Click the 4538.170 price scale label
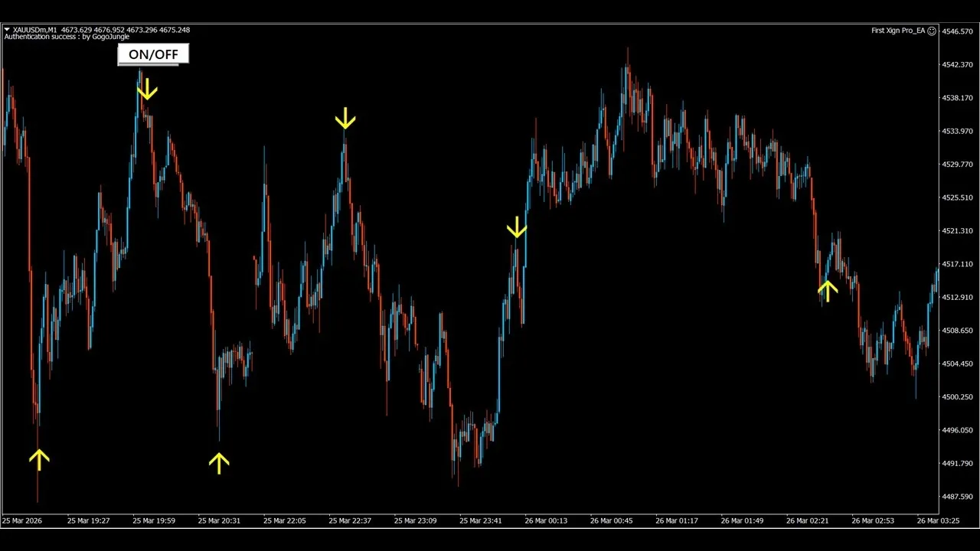This screenshot has height=551, width=980. click(959, 98)
